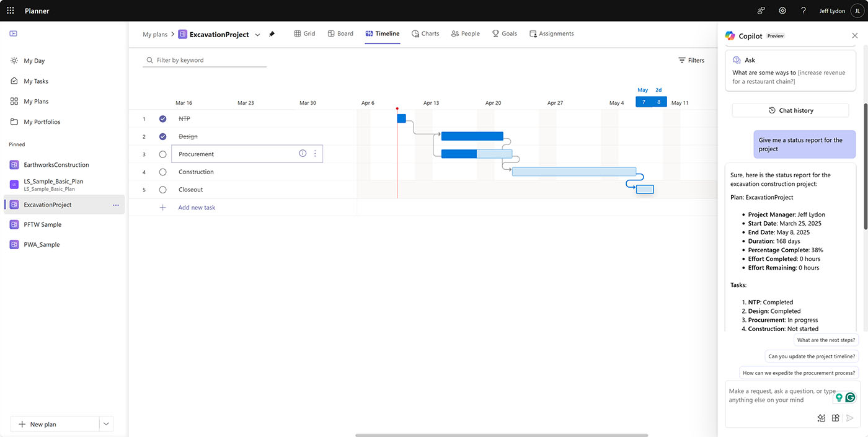Open more options for ExcavationProject in sidebar
This screenshot has height=437, width=868.
pos(116,205)
